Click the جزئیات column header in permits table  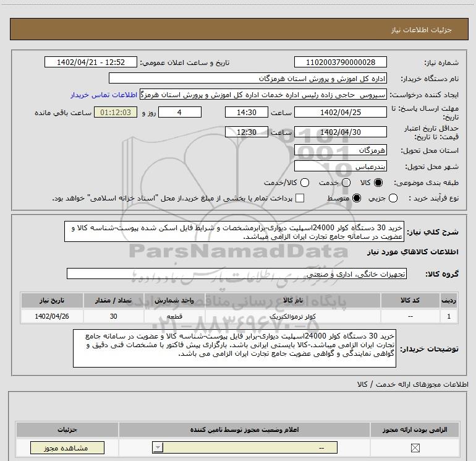point(67,429)
